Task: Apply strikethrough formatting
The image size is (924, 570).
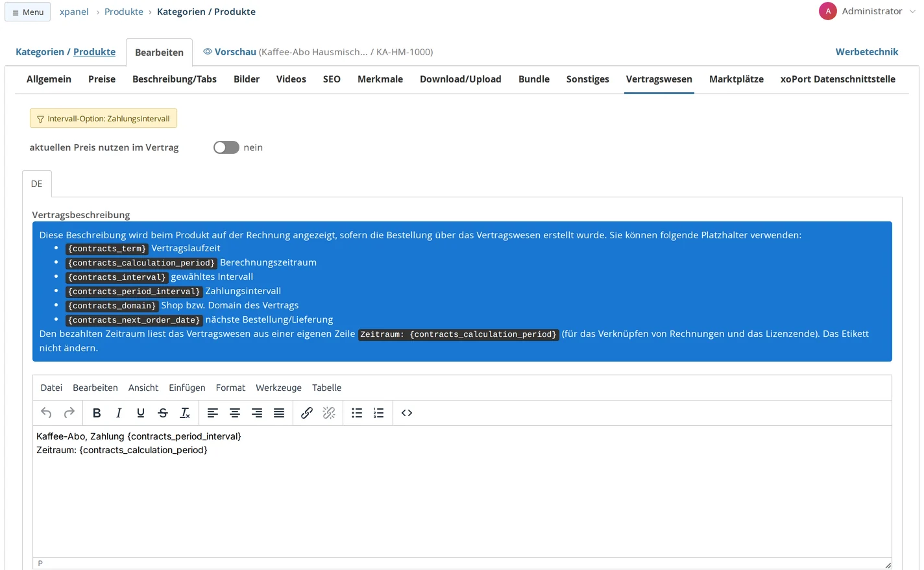Action: click(x=163, y=413)
